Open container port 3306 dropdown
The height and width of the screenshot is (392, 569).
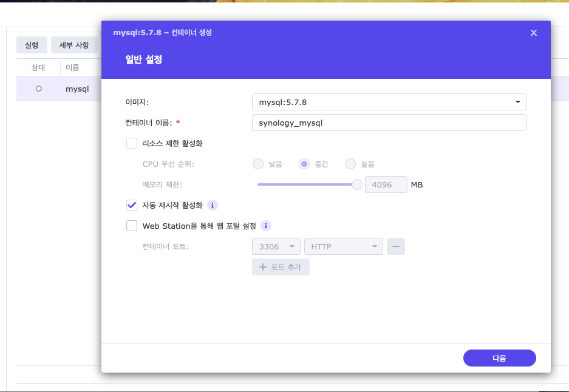[x=276, y=246]
